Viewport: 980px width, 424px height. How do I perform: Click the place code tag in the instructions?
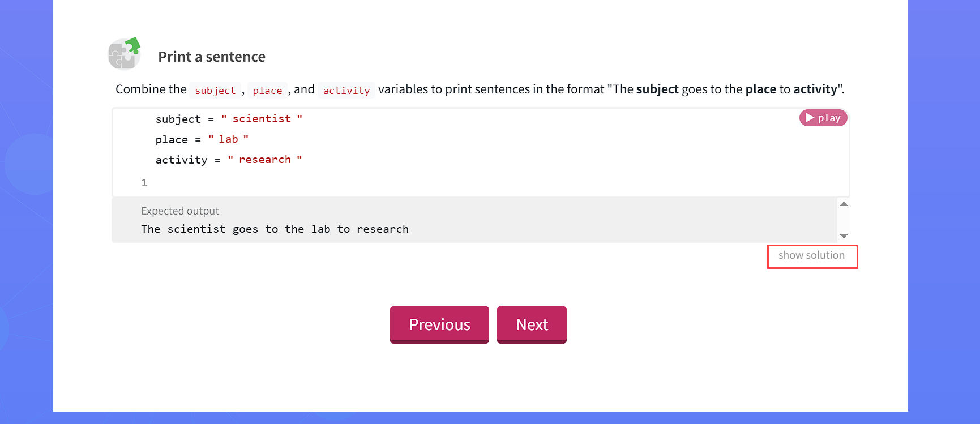click(x=267, y=91)
